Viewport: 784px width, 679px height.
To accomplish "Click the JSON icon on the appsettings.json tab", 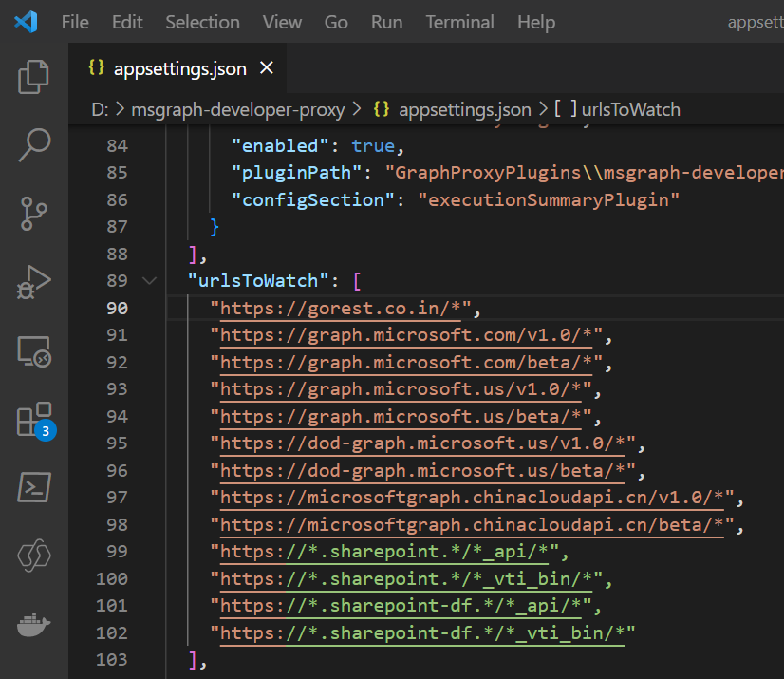I will (95, 67).
